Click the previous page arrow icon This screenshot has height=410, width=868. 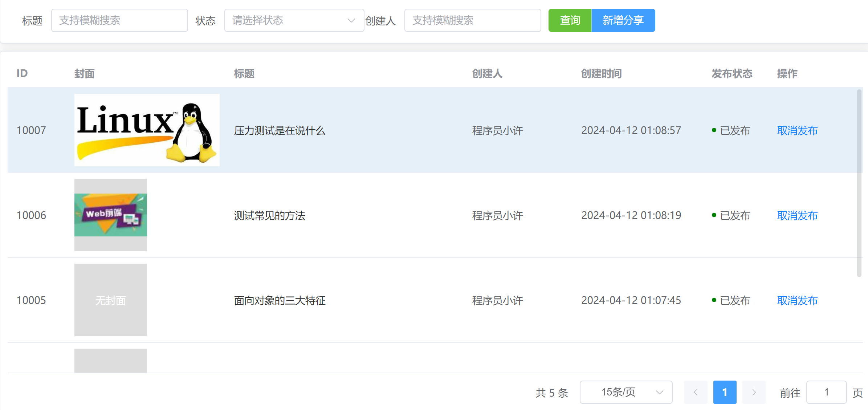696,392
